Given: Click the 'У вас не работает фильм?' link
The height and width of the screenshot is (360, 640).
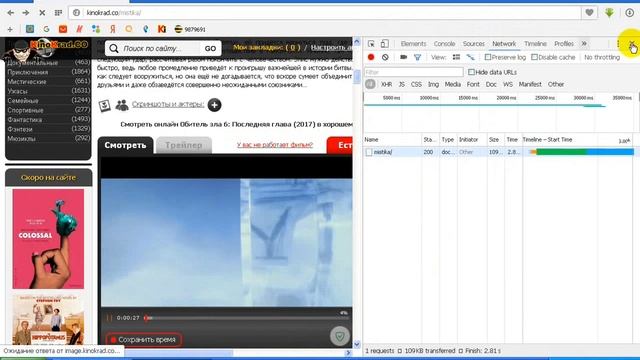Looking at the screenshot, I should tap(275, 145).
